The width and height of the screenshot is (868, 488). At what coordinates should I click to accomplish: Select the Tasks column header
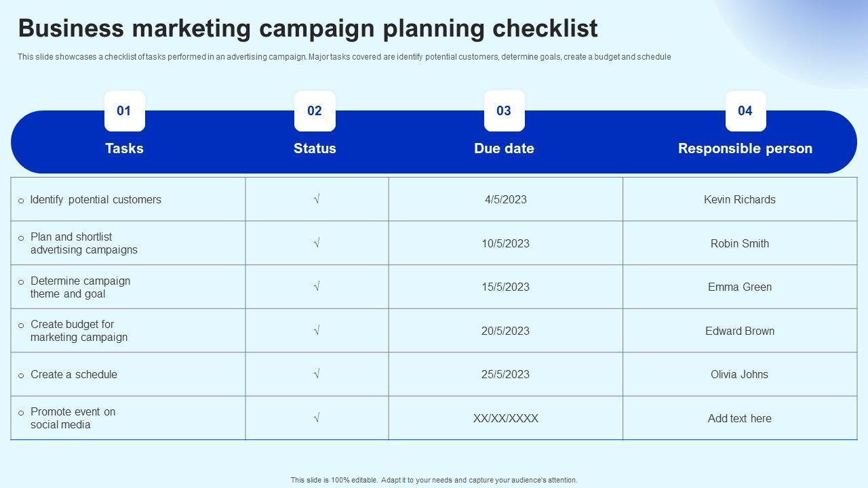click(x=124, y=148)
